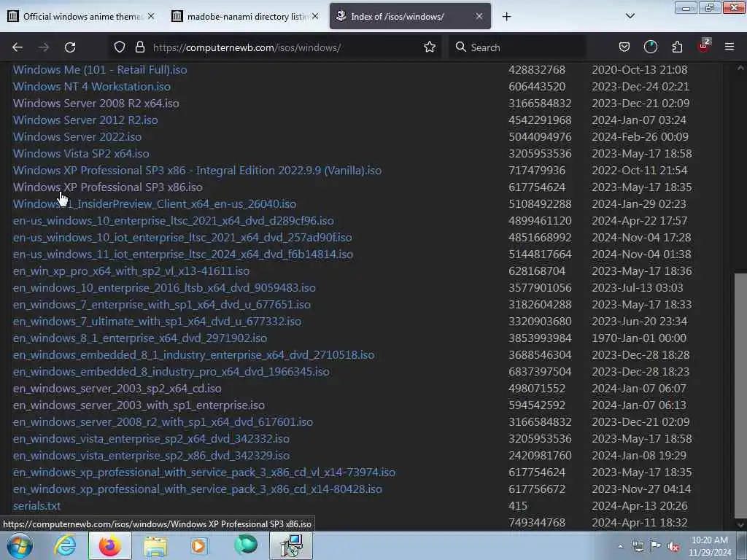Click xp_professional_sp3 x14-80428.iso link
The width and height of the screenshot is (747, 560).
[x=197, y=489]
